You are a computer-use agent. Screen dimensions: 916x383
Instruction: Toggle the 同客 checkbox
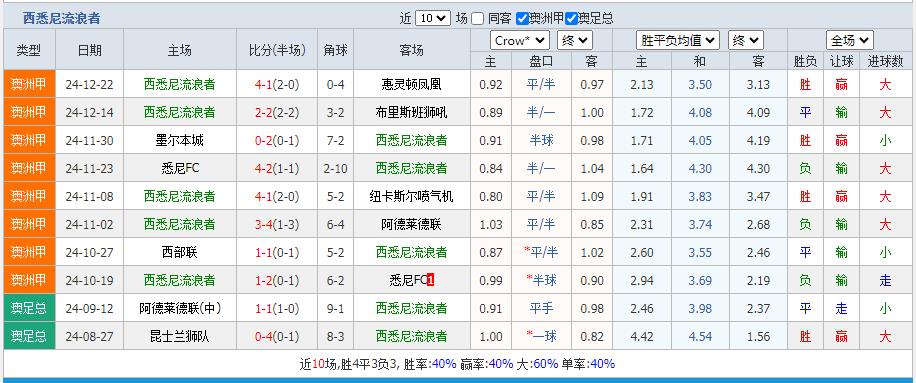478,19
